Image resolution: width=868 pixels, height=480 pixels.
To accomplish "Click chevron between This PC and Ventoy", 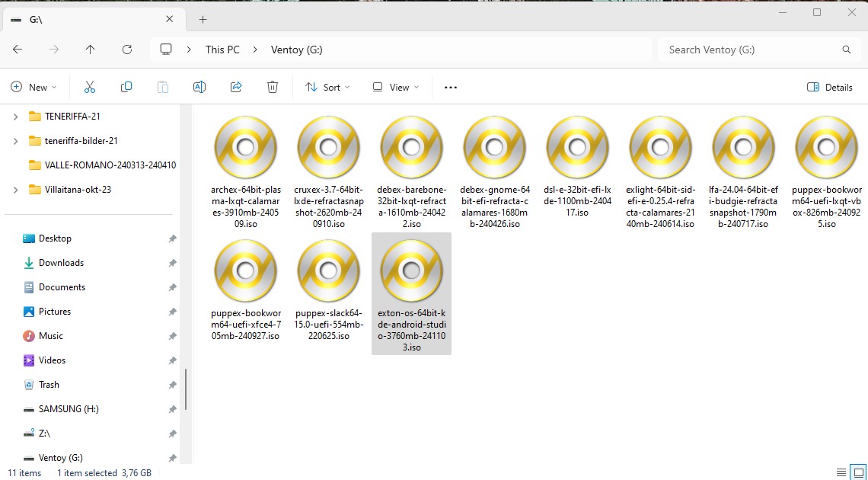I will (x=255, y=50).
